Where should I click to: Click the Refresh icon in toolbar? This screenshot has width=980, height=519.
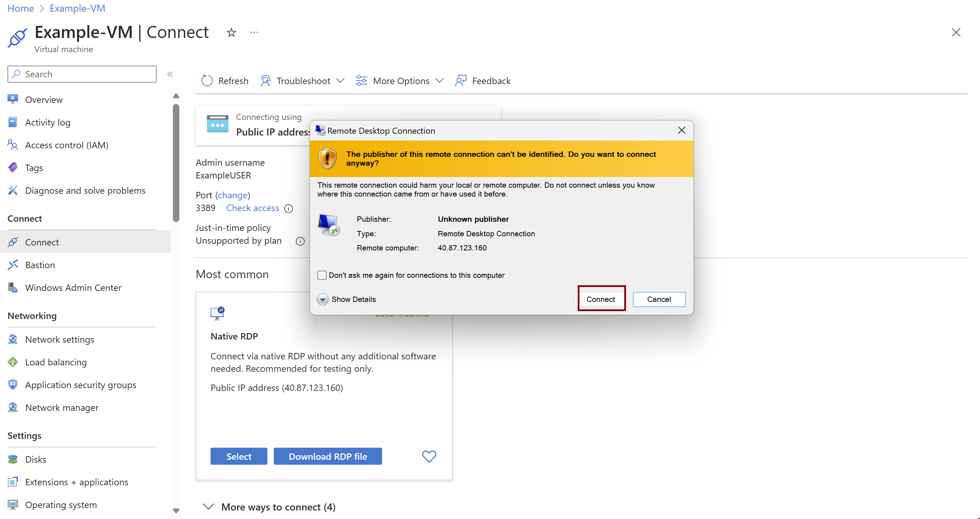click(207, 81)
